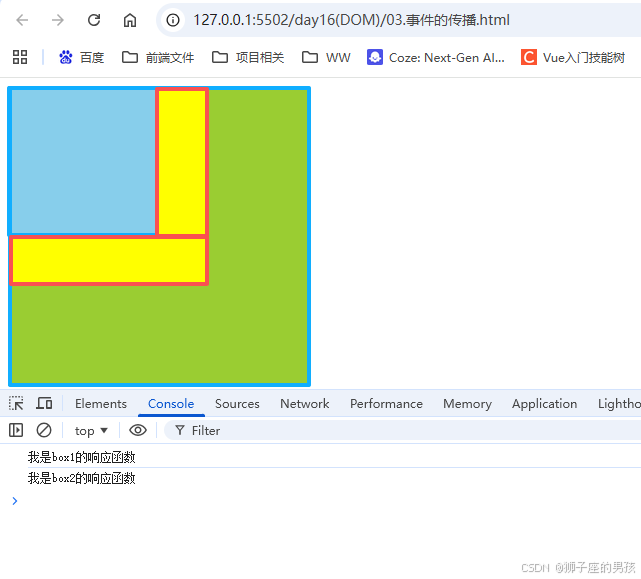Reload the page with the refresh icon
641x579 pixels.
94,20
